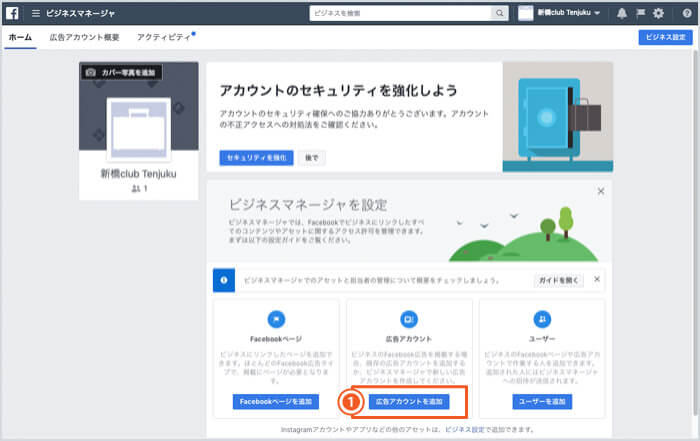Click the search magnifier button
700x441 pixels.
tap(500, 13)
